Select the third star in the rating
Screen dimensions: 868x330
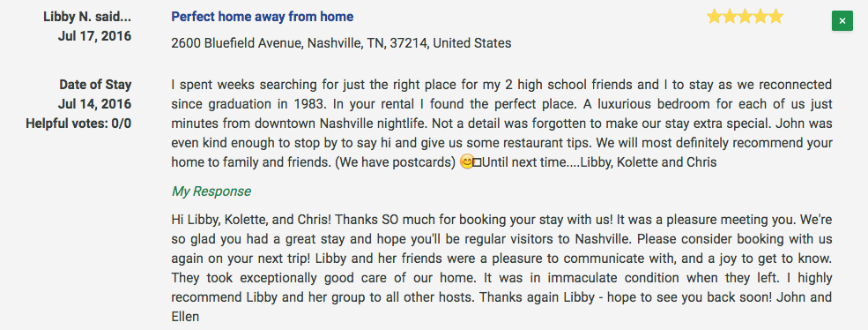point(746,17)
